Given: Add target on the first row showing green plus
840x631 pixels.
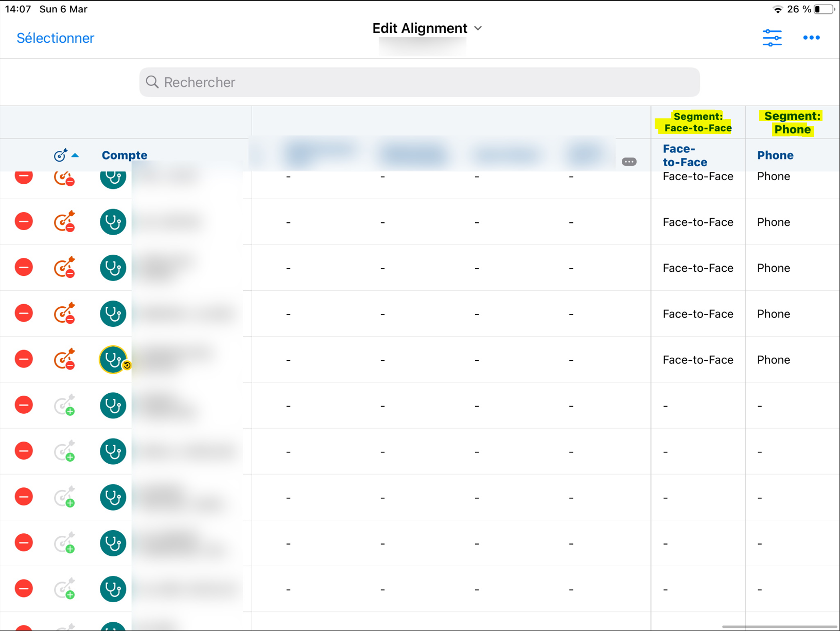Looking at the screenshot, I should click(x=65, y=405).
